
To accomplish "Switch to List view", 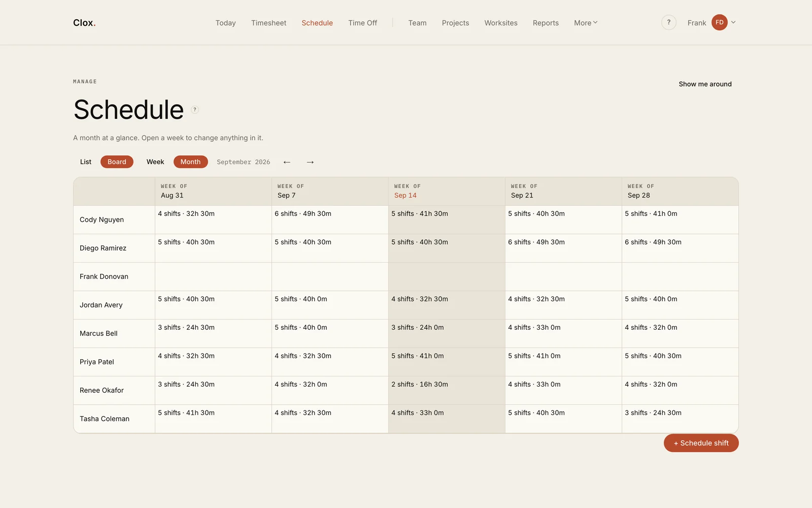I will tap(86, 162).
